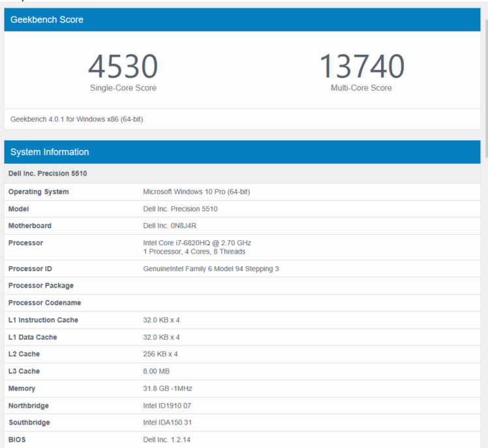Select 31.8 GB -1MHz memory value
The height and width of the screenshot is (448, 488).
pos(168,389)
